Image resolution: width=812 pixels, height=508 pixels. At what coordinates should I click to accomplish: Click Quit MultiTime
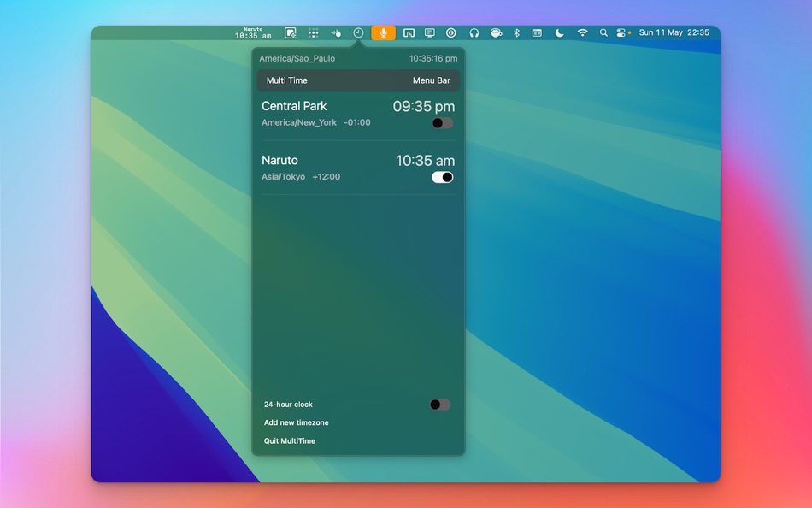(290, 440)
